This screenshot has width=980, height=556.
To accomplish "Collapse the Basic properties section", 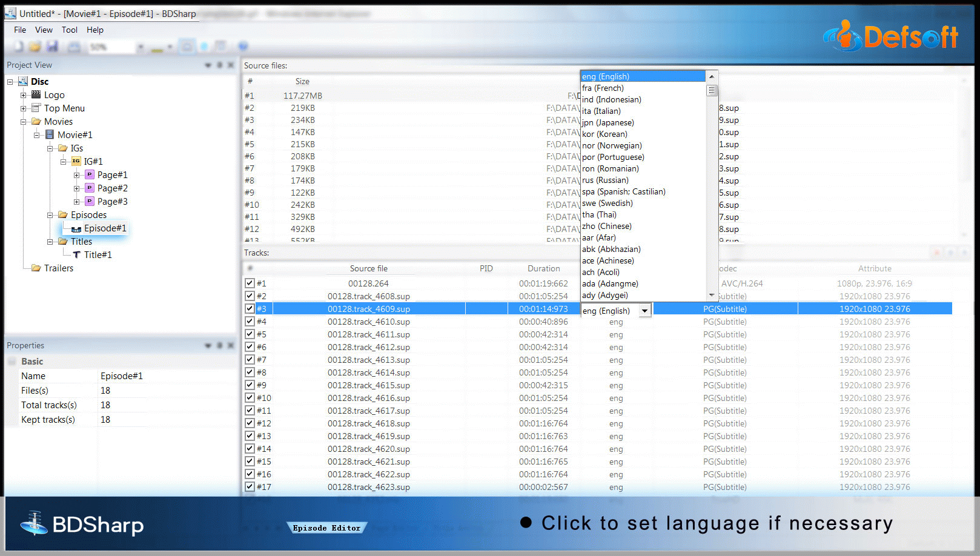I will (x=12, y=362).
